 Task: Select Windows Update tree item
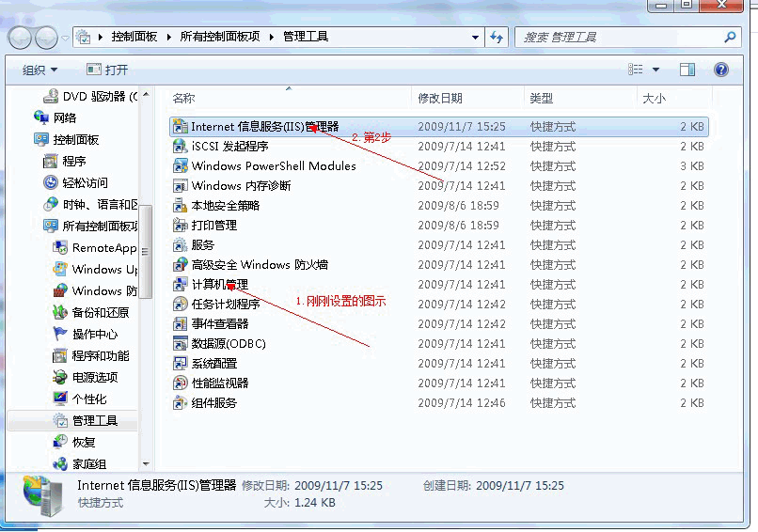(x=95, y=269)
